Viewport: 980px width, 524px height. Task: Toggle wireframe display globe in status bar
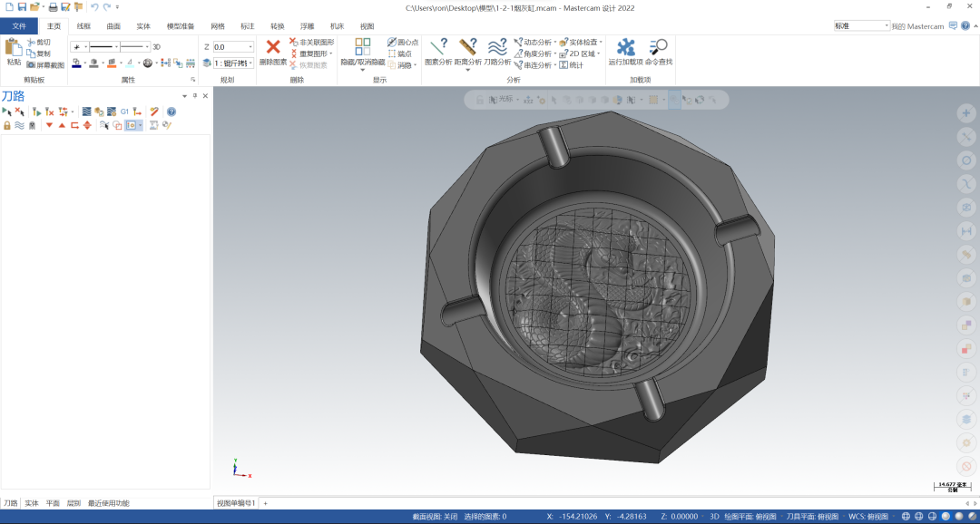[906, 517]
